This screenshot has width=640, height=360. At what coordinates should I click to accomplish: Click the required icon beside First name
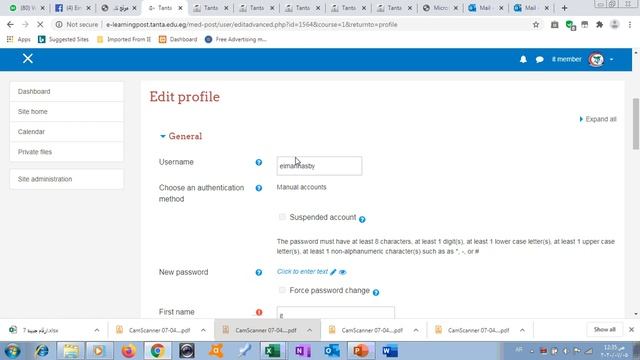coord(259,312)
